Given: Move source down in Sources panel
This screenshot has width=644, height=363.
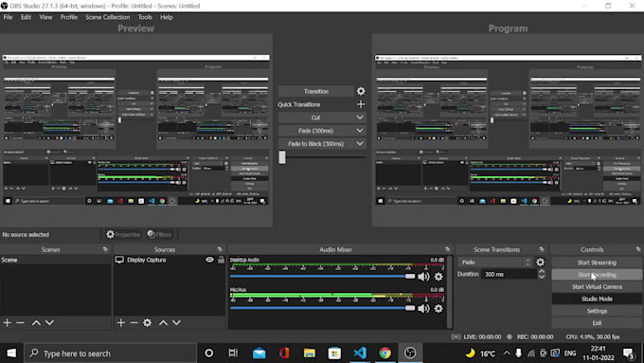Looking at the screenshot, I should pos(176,322).
